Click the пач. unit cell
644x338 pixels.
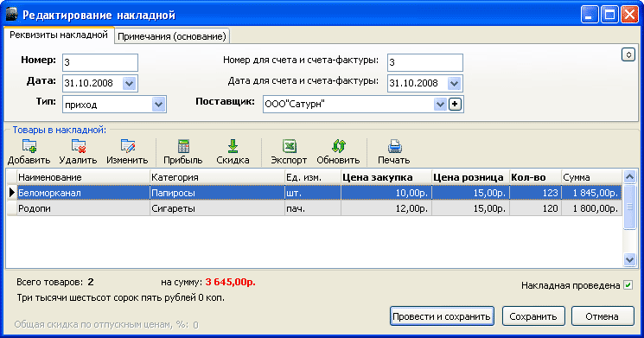pos(313,208)
